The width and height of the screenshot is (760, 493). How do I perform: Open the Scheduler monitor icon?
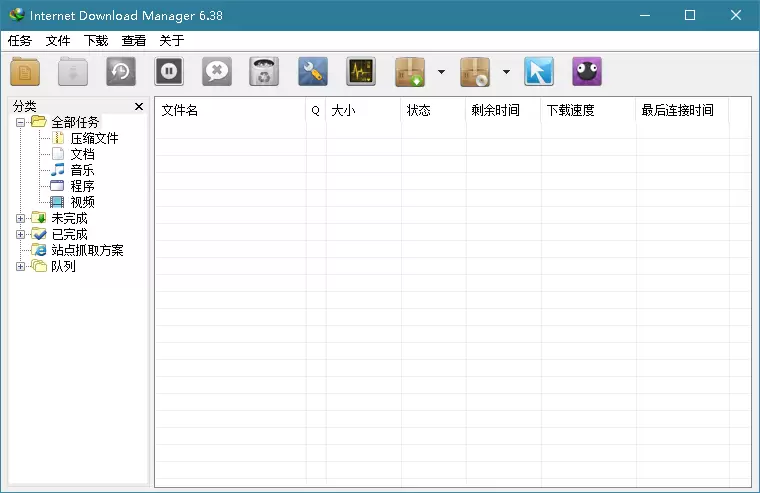coord(361,72)
